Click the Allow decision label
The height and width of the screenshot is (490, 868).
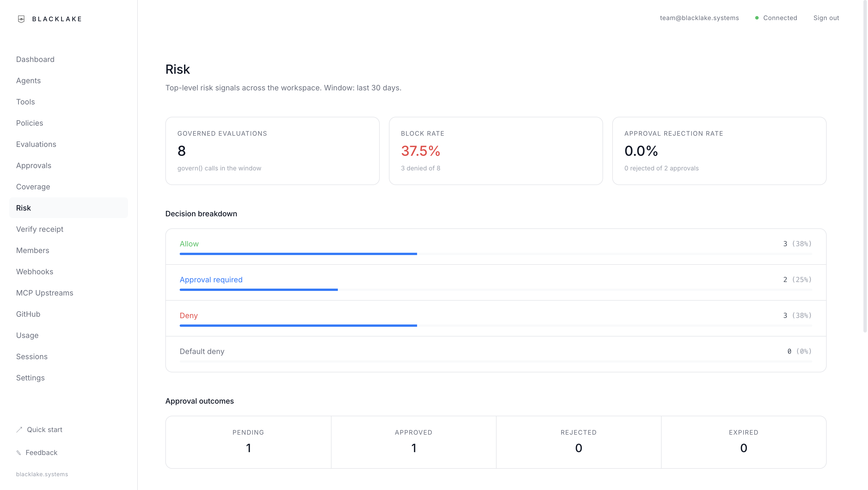pos(189,244)
